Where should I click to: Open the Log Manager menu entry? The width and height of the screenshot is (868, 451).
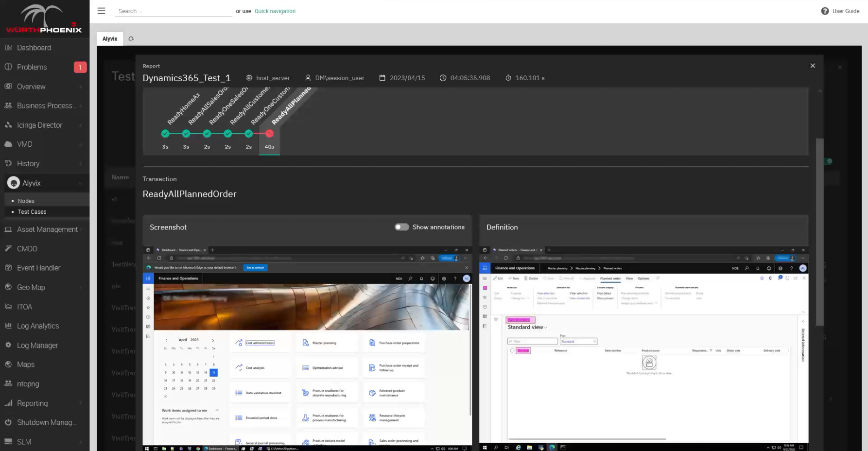click(x=37, y=345)
